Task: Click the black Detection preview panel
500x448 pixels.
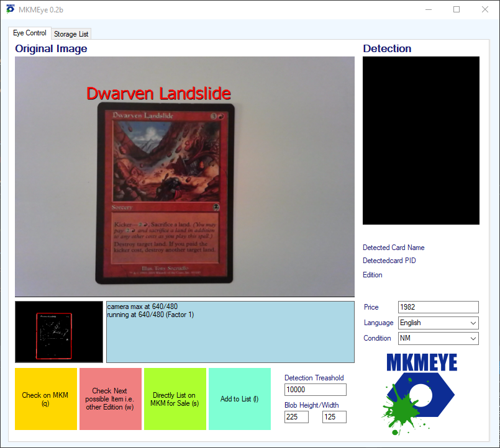Action: point(421,140)
